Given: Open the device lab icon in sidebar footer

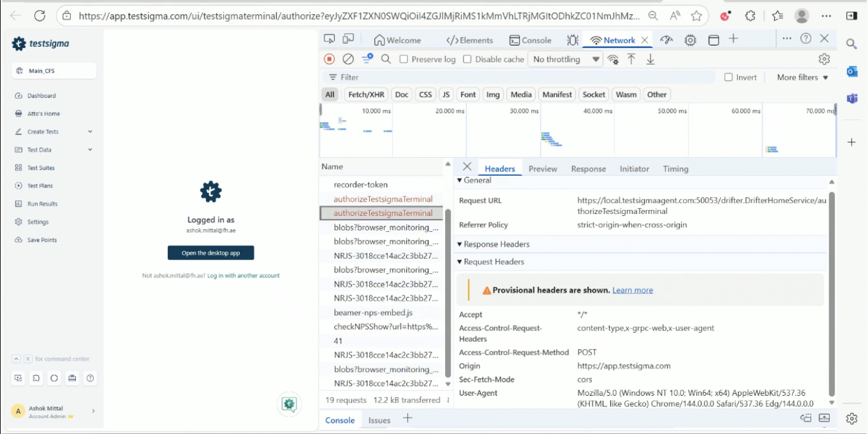Looking at the screenshot, I should (18, 378).
